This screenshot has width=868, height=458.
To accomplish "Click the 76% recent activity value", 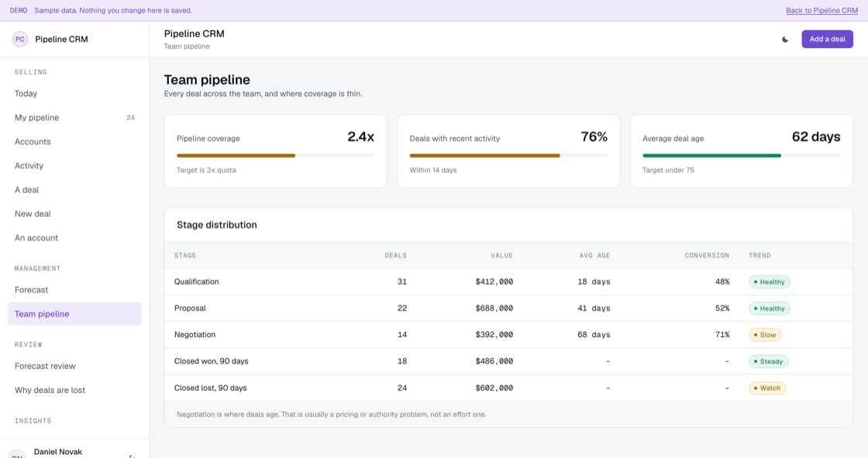I will coord(594,137).
